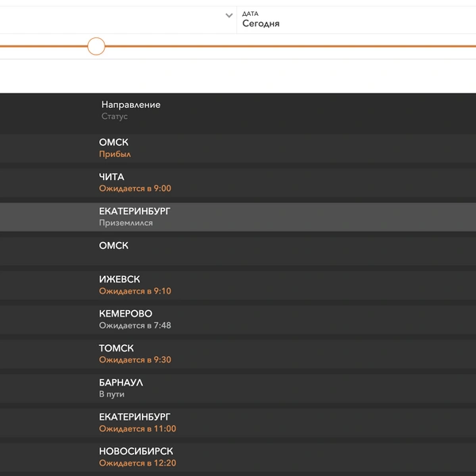
Task: Click the Ожидается в 12:20 status text
Action: (137, 463)
